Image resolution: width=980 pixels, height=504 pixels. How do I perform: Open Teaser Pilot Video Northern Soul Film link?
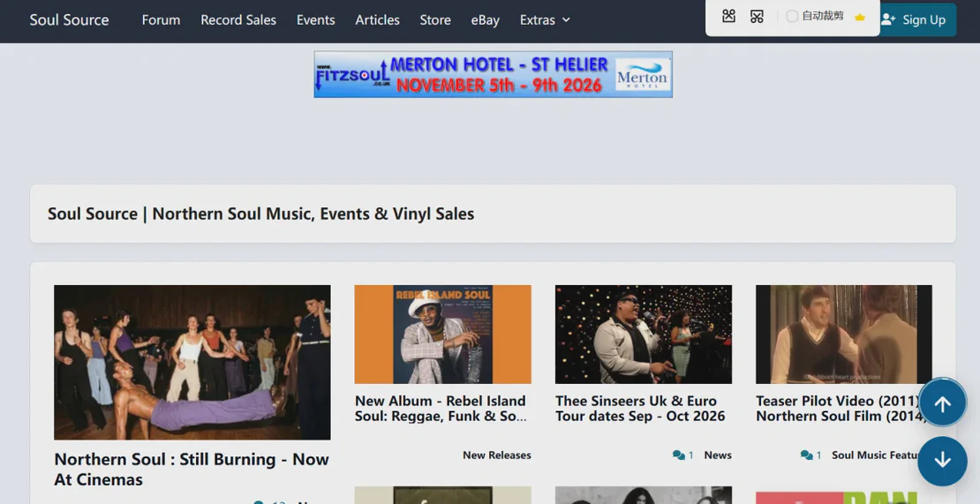tap(841, 409)
